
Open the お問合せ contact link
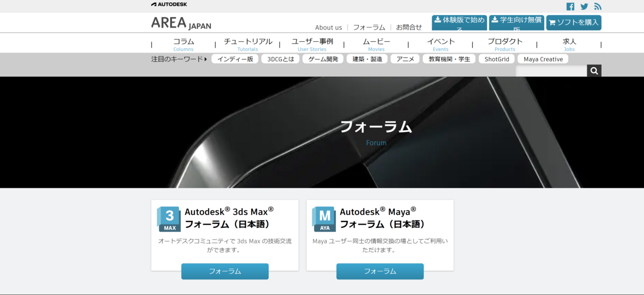(x=409, y=27)
